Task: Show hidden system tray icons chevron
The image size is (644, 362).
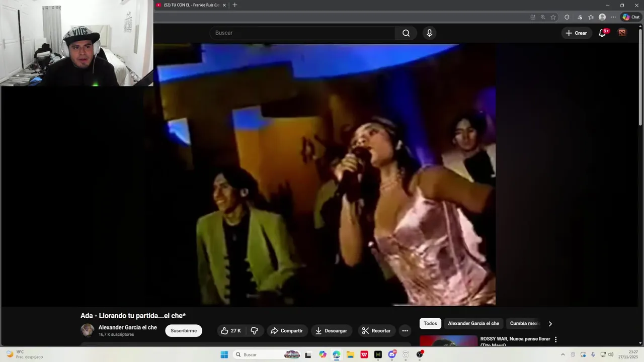Action: tap(562, 354)
